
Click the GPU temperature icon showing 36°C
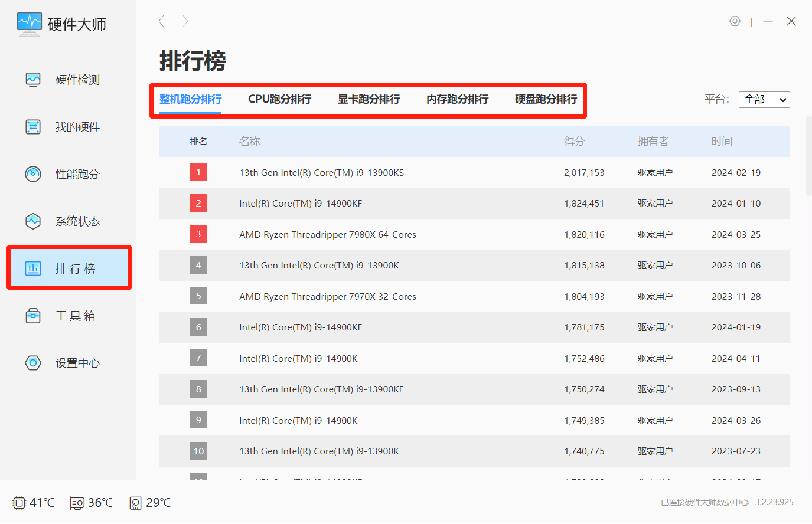(77, 503)
